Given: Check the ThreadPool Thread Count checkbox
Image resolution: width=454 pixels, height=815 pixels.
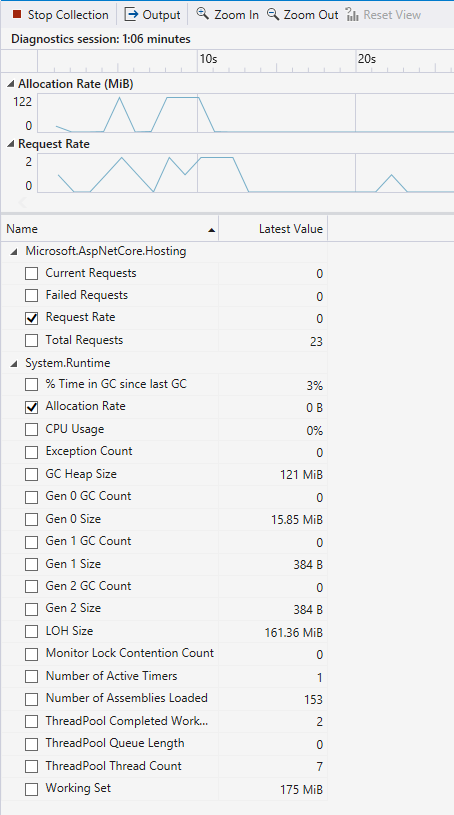Looking at the screenshot, I should click(32, 766).
